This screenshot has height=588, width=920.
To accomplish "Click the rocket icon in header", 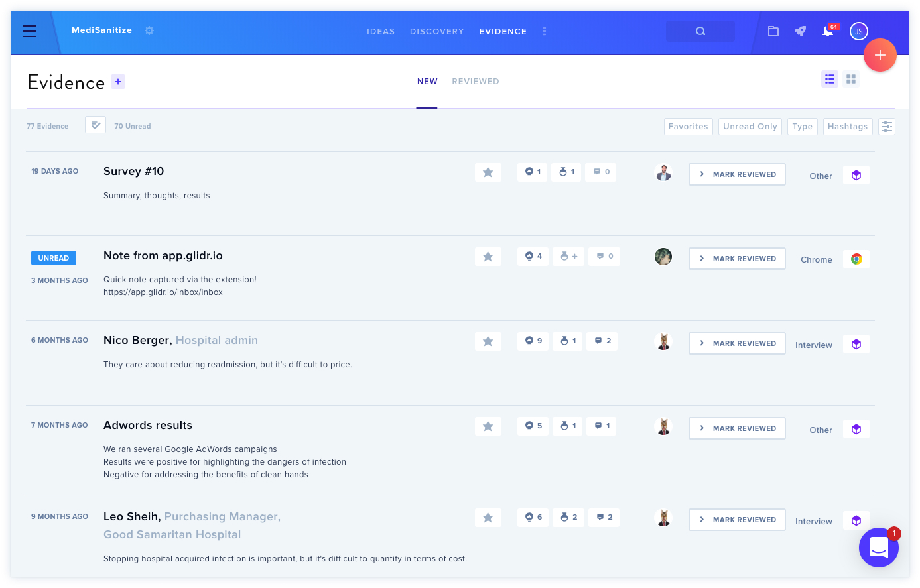I will 801,31.
